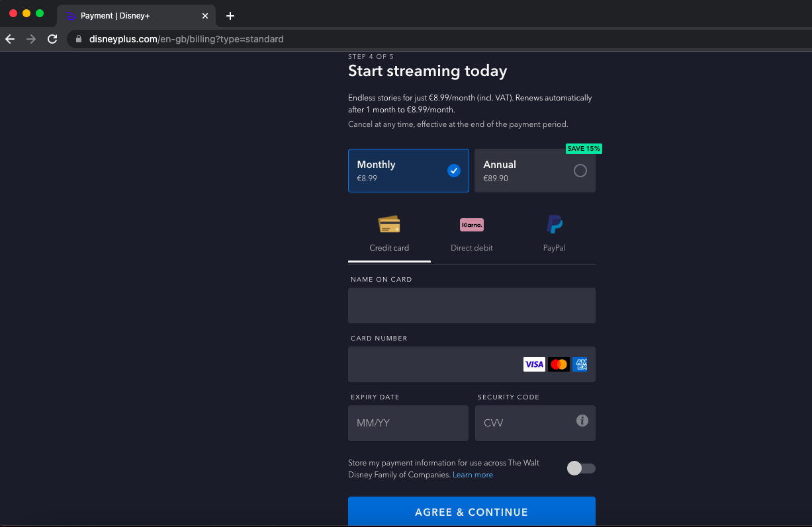
Task: Click the MM/YY expiry date field
Action: coord(408,423)
